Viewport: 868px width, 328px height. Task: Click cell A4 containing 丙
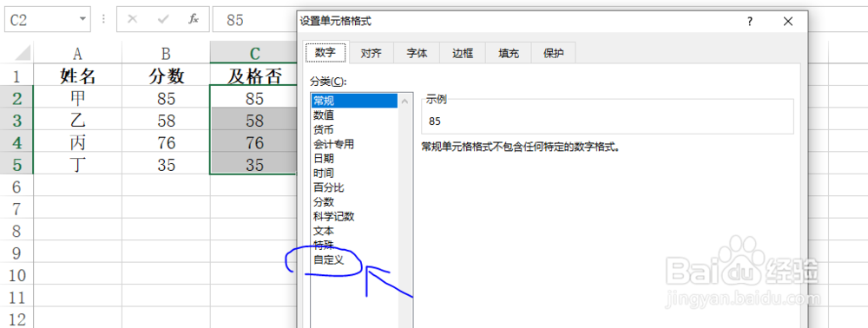click(77, 142)
